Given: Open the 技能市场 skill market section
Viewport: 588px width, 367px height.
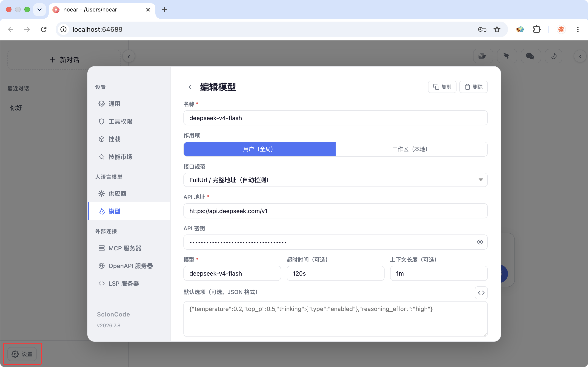Looking at the screenshot, I should [x=129, y=157].
